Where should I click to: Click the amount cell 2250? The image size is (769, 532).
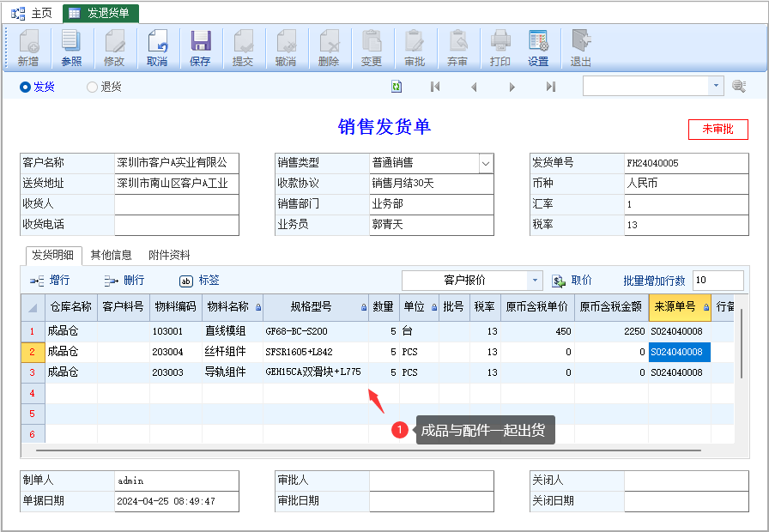click(612, 331)
